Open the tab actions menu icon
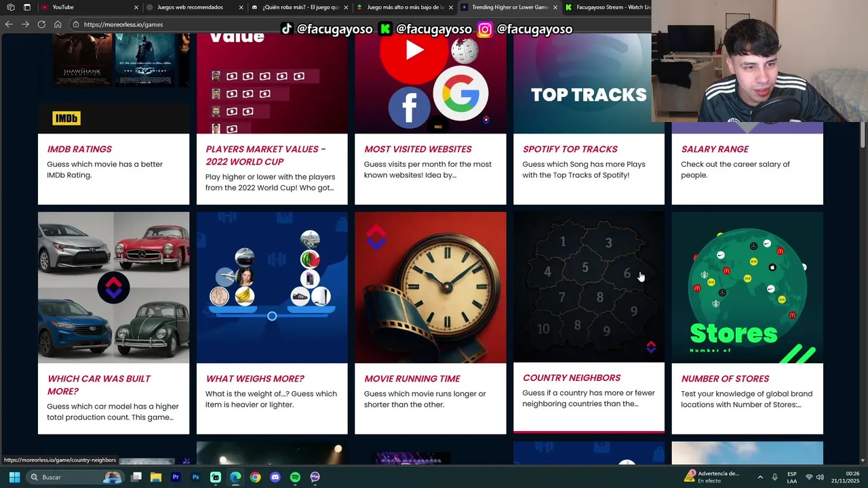This screenshot has height=488, width=868. click(x=27, y=7)
